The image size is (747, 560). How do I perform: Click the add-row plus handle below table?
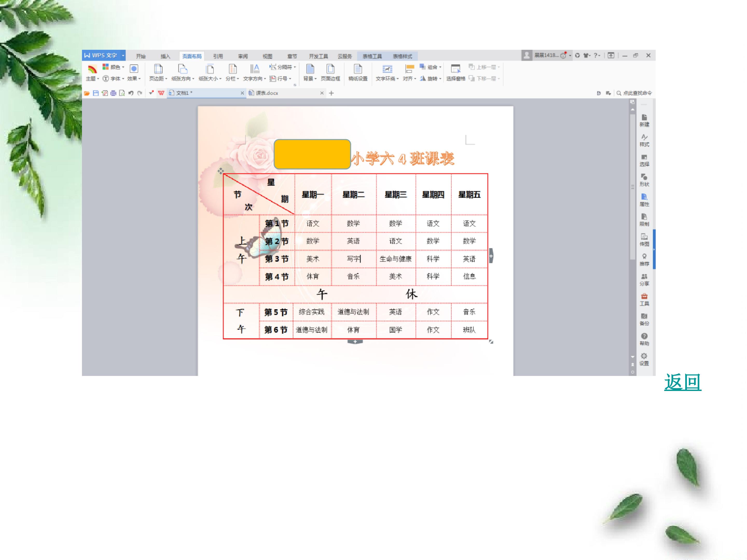click(355, 342)
